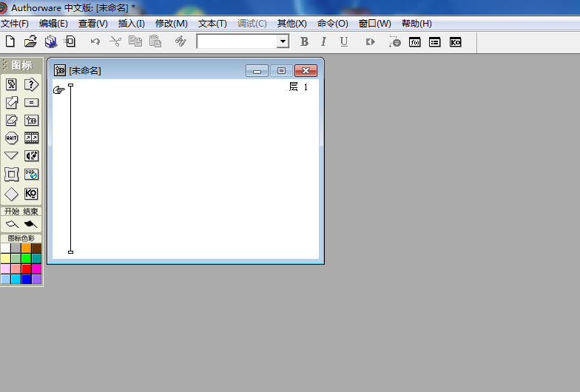Viewport: 580px width, 392px height.
Task: Choose the purple icon color swatch
Action: click(x=37, y=280)
